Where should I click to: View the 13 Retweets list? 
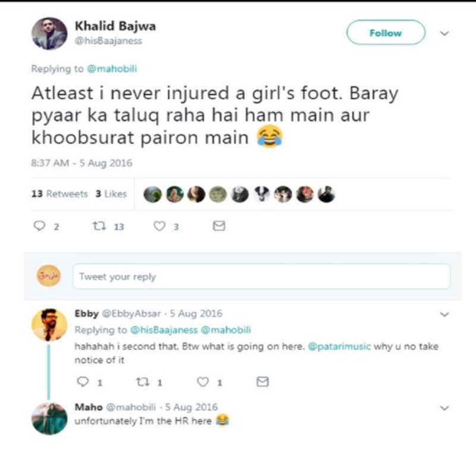tap(59, 194)
